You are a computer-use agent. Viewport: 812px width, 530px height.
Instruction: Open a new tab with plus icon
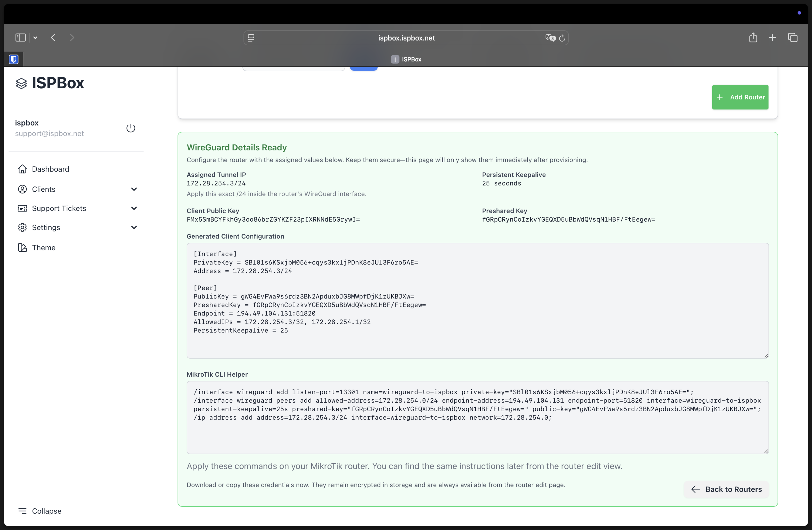[772, 38]
